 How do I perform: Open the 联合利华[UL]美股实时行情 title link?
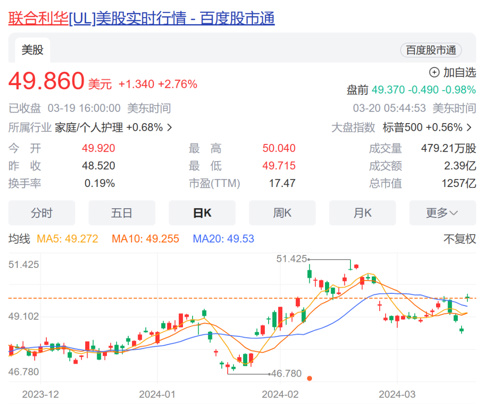pyautogui.click(x=141, y=18)
